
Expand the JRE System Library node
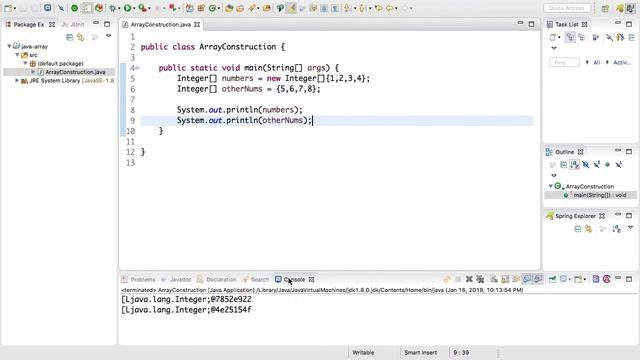(17, 80)
